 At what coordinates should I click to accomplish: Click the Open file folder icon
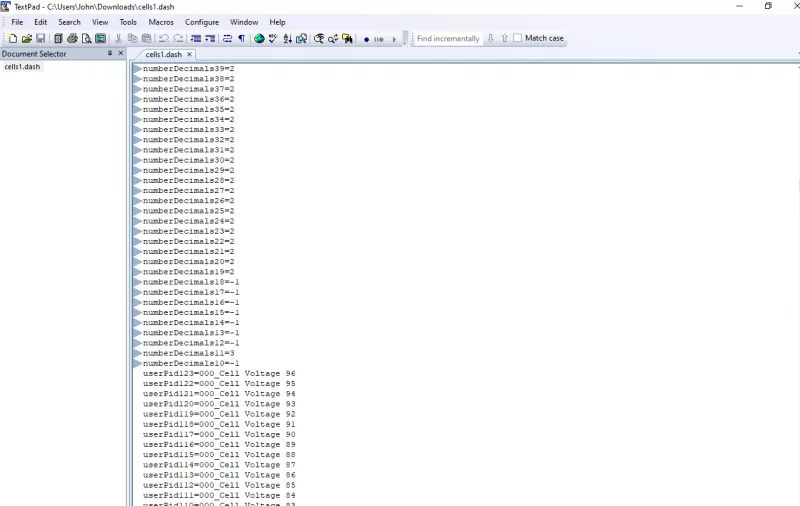27,39
